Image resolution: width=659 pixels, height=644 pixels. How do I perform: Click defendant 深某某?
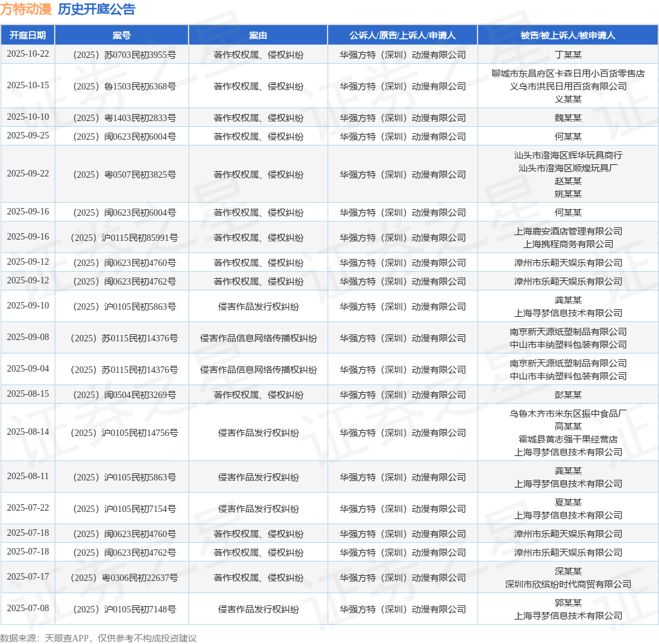(568, 571)
